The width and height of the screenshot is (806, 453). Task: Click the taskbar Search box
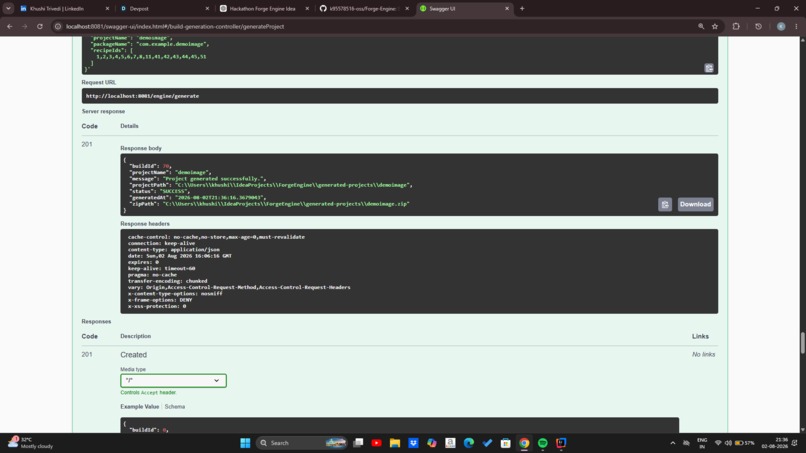302,443
